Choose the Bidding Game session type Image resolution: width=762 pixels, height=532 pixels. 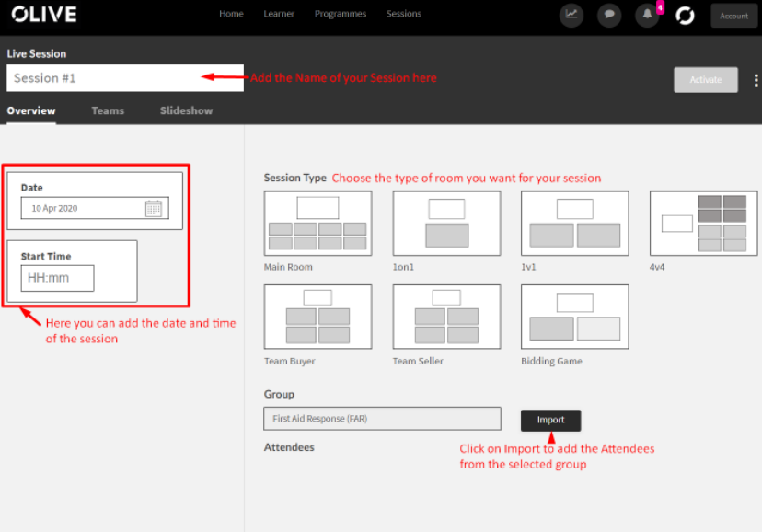tap(574, 317)
